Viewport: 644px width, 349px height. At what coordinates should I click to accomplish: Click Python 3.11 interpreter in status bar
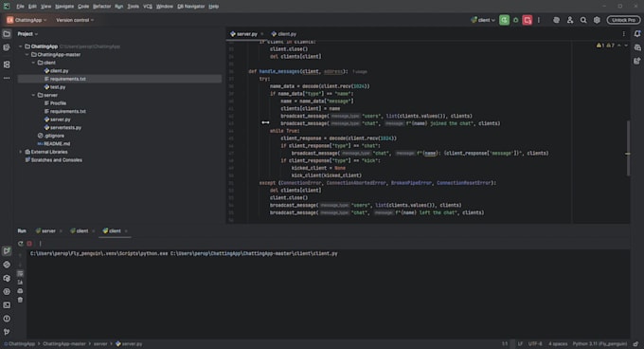click(x=599, y=343)
